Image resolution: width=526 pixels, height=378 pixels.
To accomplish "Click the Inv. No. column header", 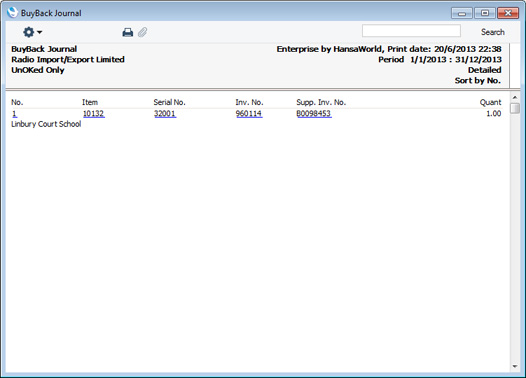I will tap(249, 102).
